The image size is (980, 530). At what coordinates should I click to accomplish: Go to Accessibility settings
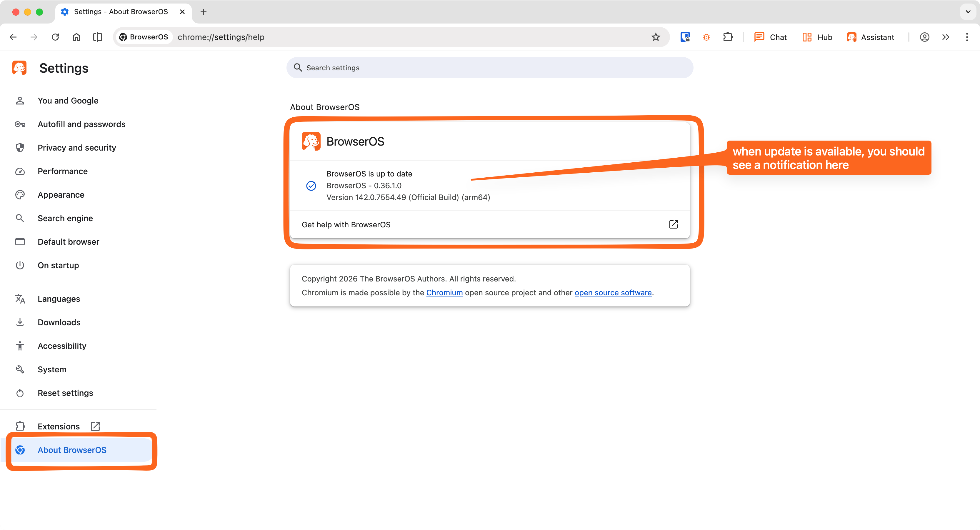coord(78,346)
